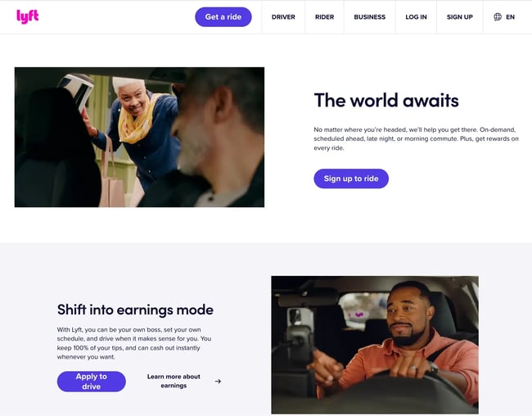Click the paragraph about rewards on every ride

point(417,138)
